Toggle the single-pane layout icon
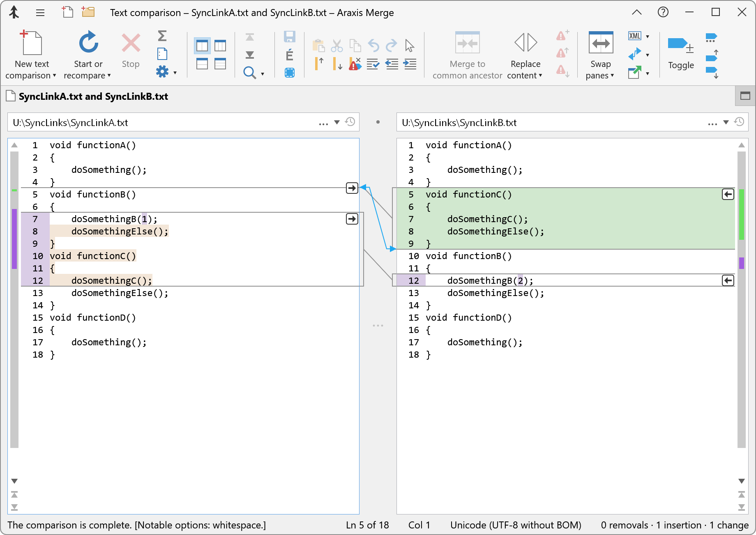 (x=745, y=96)
